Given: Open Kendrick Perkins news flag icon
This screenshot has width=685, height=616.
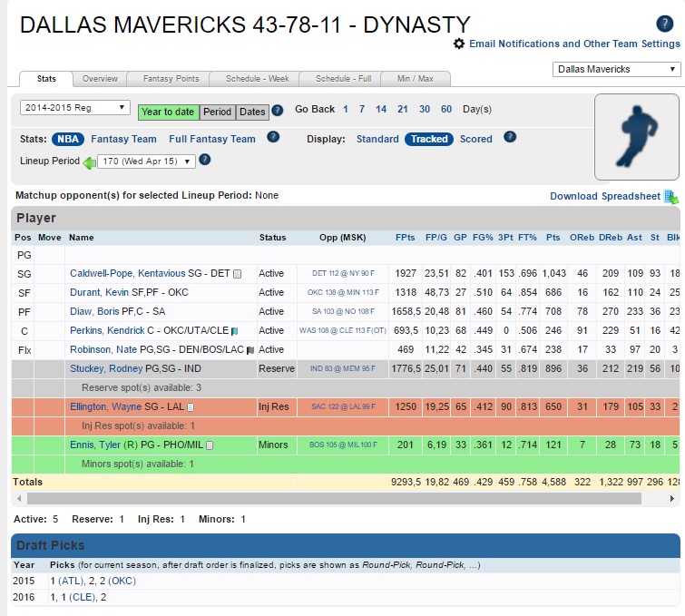Looking at the screenshot, I should [235, 331].
